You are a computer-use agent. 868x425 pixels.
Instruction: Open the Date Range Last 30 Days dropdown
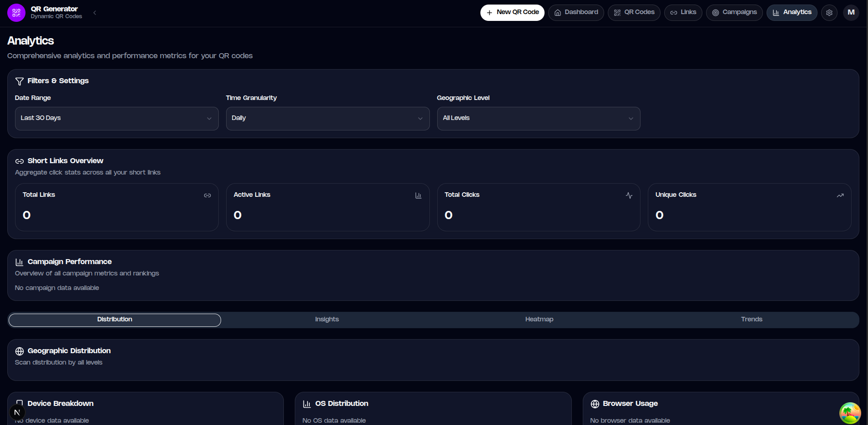[117, 119]
